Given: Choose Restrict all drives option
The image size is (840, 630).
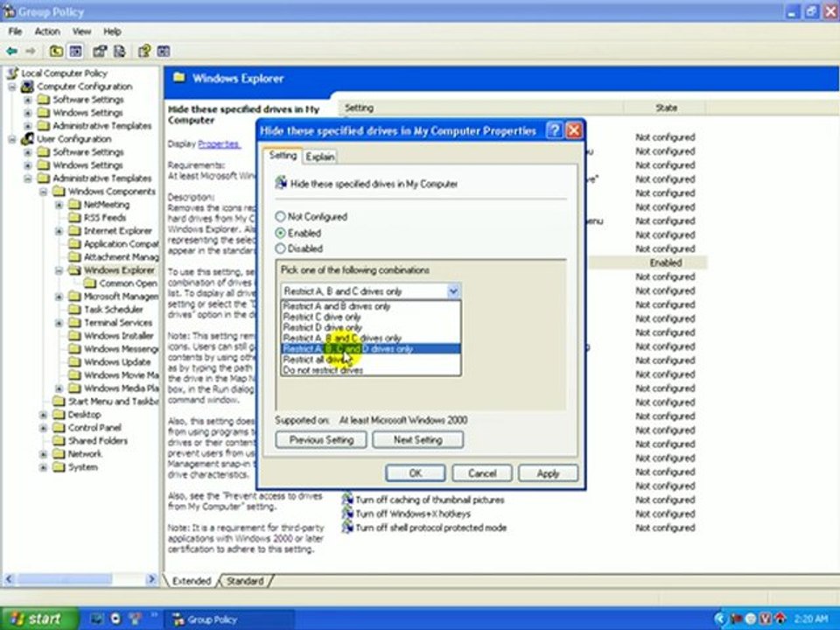Looking at the screenshot, I should [x=370, y=360].
